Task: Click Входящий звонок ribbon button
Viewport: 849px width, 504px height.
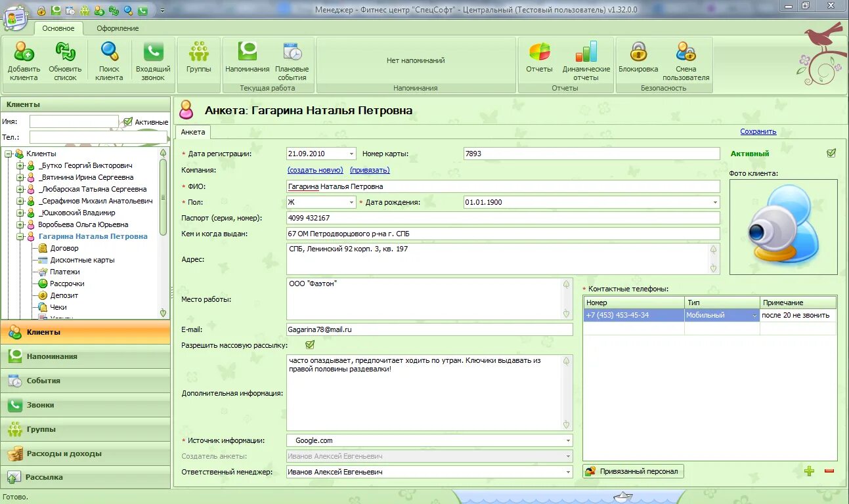Action: pos(153,61)
